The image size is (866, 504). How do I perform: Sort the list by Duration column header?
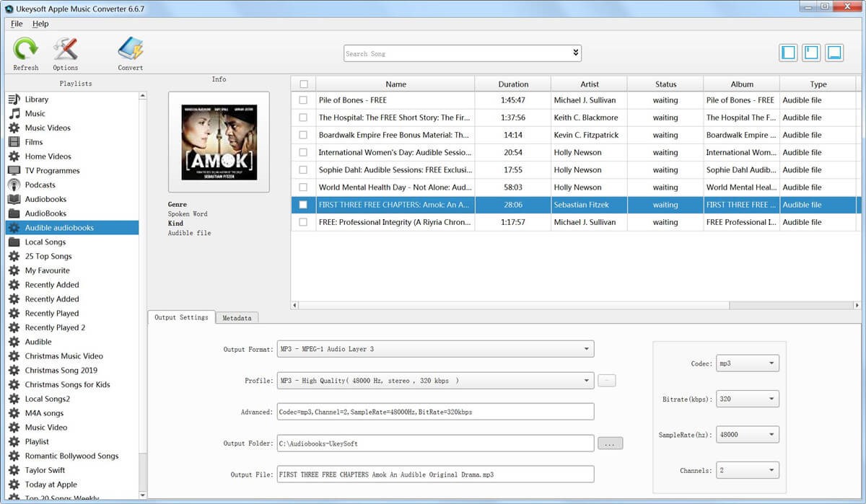tap(512, 84)
